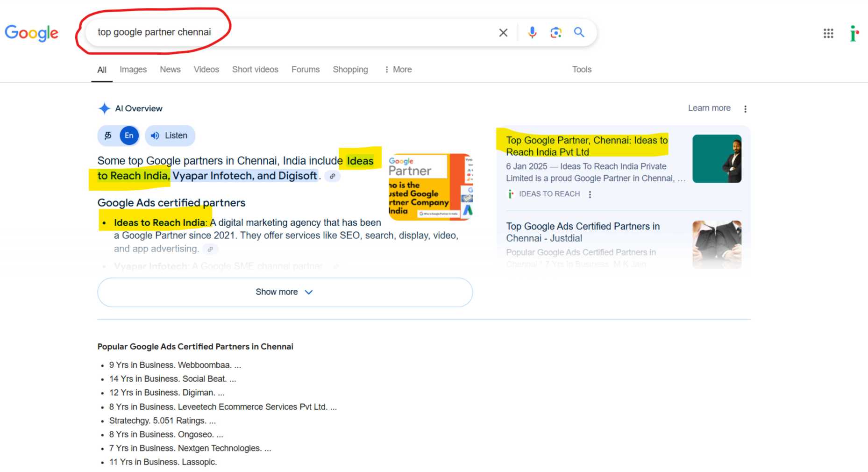Viewport: 868px width, 472px height.
Task: Open the Shopping search tab
Action: (x=350, y=69)
